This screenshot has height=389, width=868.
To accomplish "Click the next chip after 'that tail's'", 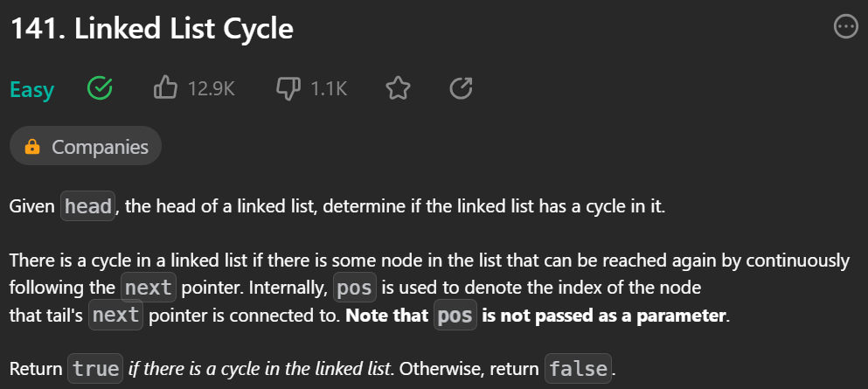I will (115, 315).
